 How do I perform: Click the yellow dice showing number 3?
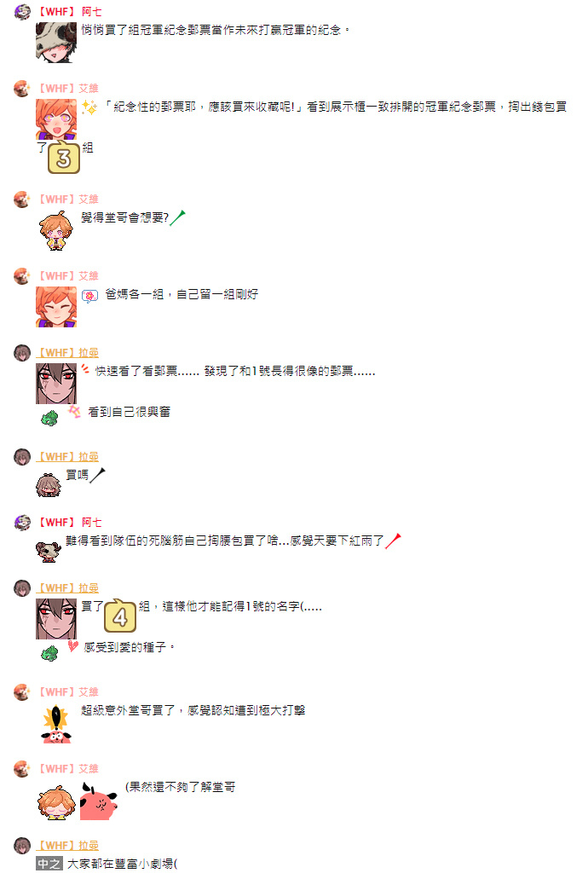pyautogui.click(x=64, y=158)
